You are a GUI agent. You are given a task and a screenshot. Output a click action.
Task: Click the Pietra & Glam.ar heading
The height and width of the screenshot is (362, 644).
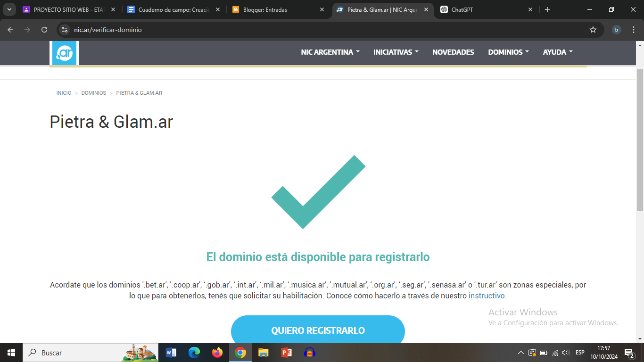[111, 122]
